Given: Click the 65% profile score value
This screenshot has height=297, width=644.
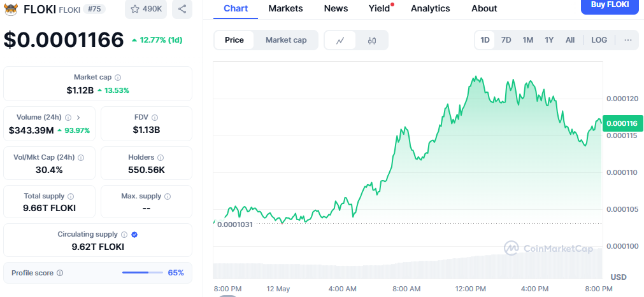Looking at the screenshot, I should pyautogui.click(x=176, y=273).
